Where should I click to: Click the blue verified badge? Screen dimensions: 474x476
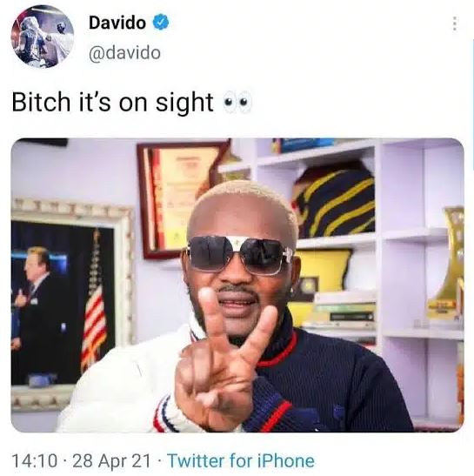pos(161,22)
